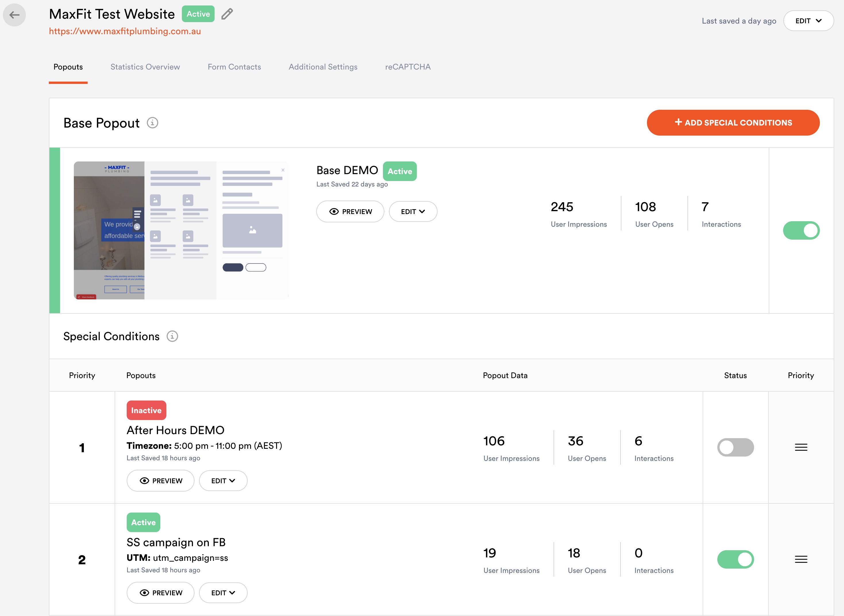
Task: Open the EDIT dropdown for SS campaign on FB
Action: click(223, 592)
